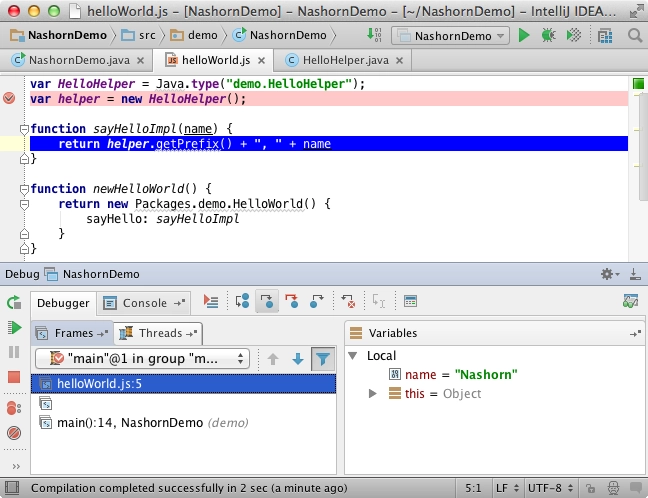Click the green inspection status square in the editor

click(x=638, y=84)
